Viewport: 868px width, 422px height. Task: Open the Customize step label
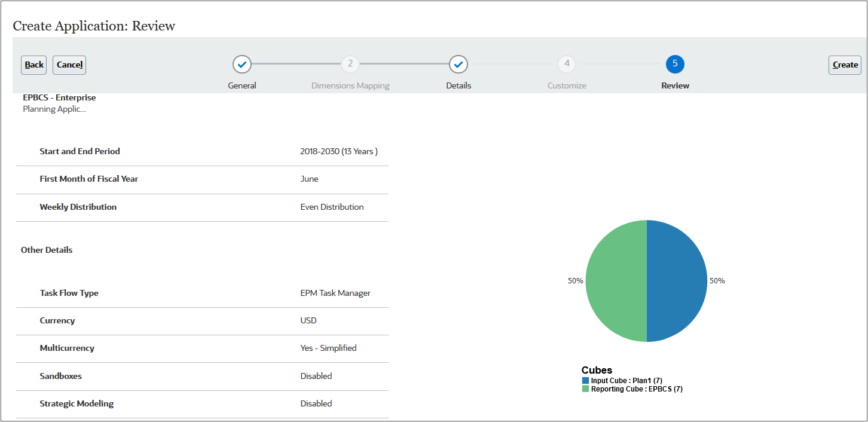click(567, 85)
